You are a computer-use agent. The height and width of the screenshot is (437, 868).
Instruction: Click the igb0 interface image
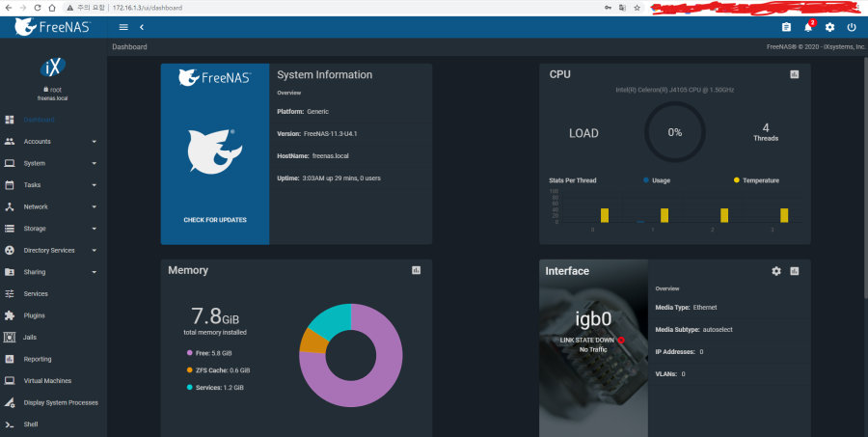[x=593, y=348]
